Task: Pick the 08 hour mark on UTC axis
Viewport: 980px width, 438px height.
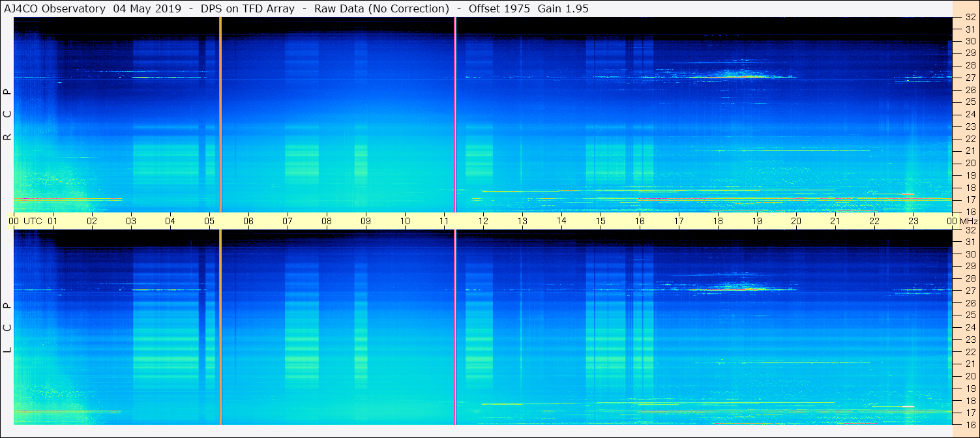Action: tap(327, 221)
